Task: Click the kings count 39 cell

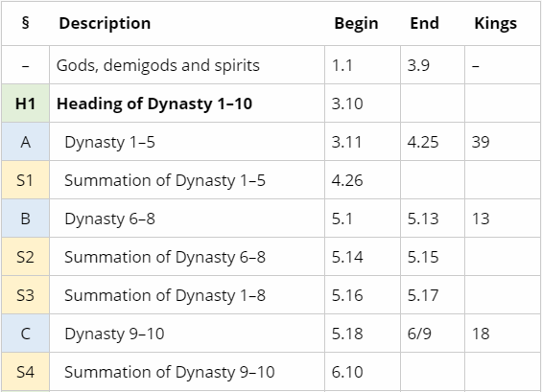Action: [x=503, y=142]
